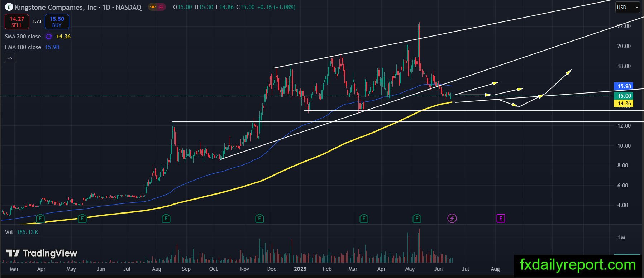Click the 22.00 price axis label
This screenshot has height=278, width=644.
tap(624, 26)
